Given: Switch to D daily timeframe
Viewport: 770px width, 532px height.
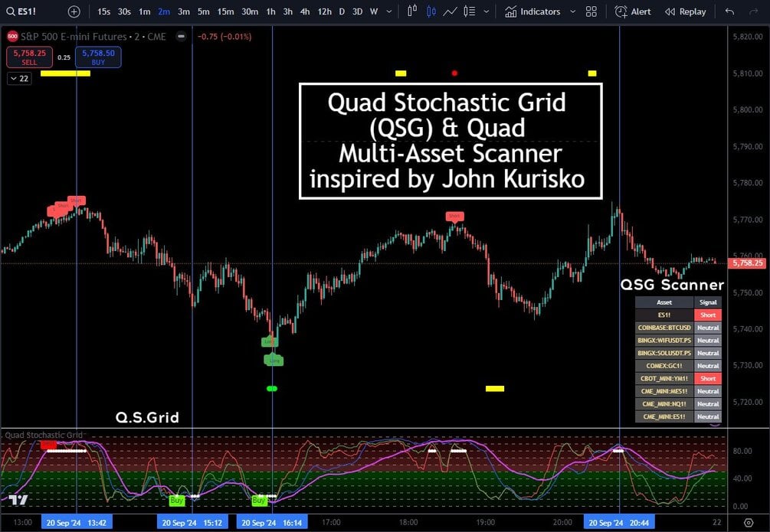Looking at the screenshot, I should click(x=342, y=11).
